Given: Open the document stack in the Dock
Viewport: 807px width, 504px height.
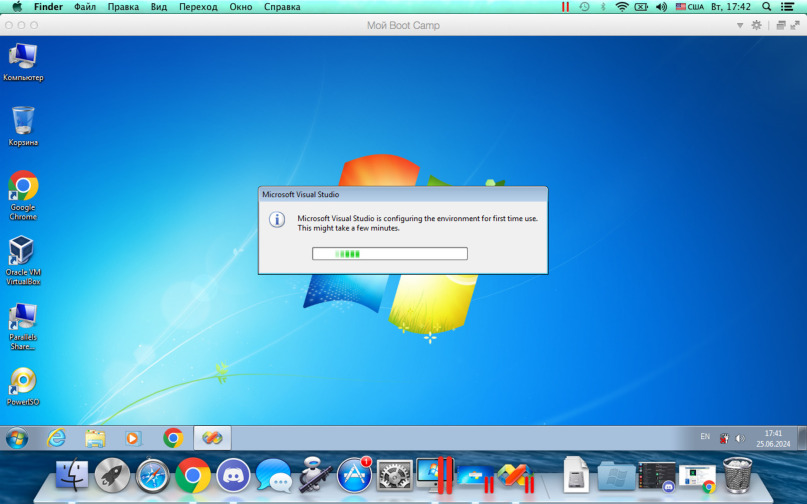Looking at the screenshot, I should pos(576,474).
